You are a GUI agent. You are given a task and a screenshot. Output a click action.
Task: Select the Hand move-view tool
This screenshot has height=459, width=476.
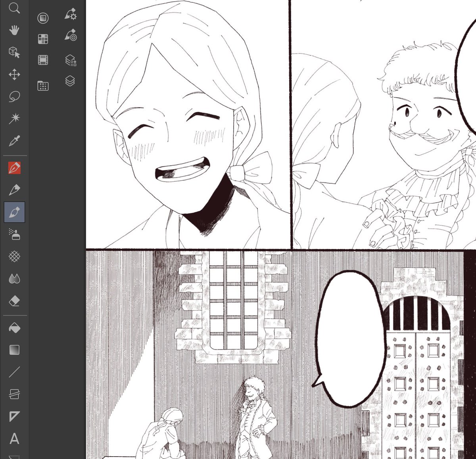click(14, 30)
